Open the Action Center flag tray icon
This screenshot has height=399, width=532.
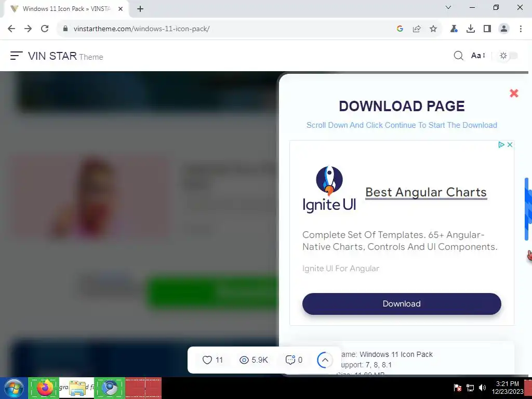point(457,388)
